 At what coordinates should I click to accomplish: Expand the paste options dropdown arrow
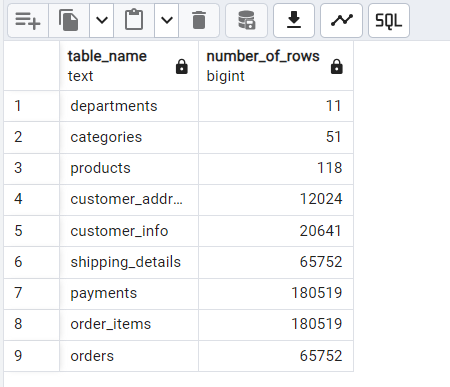coord(167,21)
